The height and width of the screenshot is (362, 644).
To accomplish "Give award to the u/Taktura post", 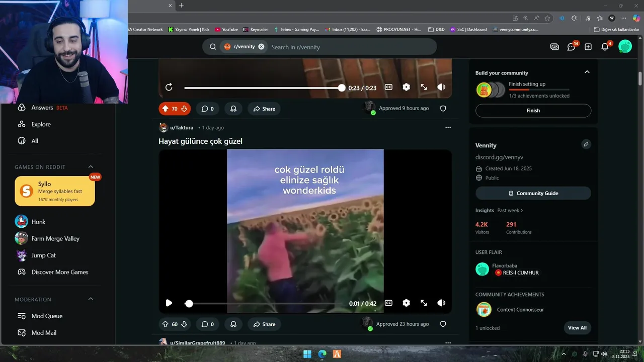I will (233, 324).
